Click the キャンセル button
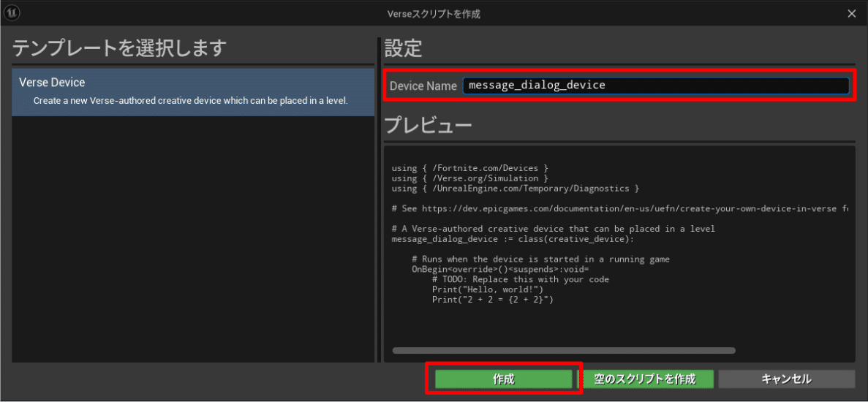This screenshot has width=868, height=402. [787, 379]
